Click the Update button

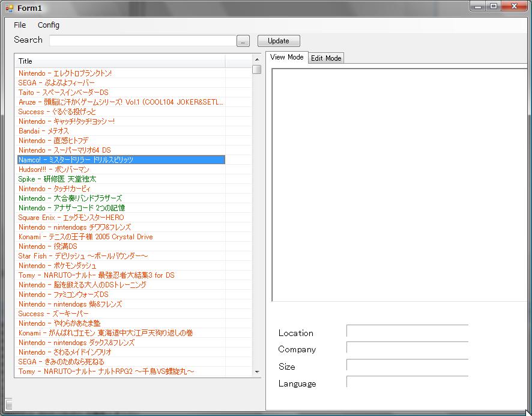point(279,41)
